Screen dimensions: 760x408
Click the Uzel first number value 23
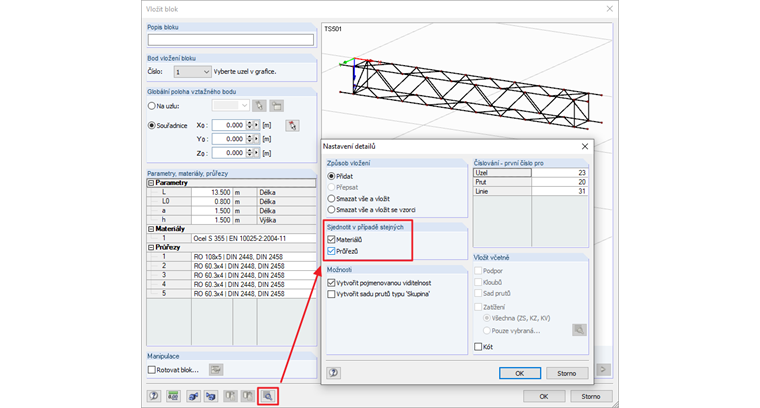pyautogui.click(x=559, y=173)
